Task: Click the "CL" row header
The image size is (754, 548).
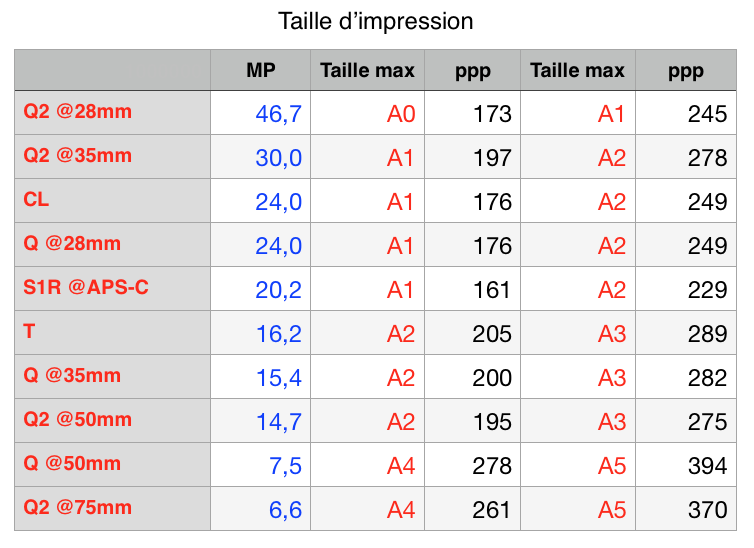Action: point(37,200)
